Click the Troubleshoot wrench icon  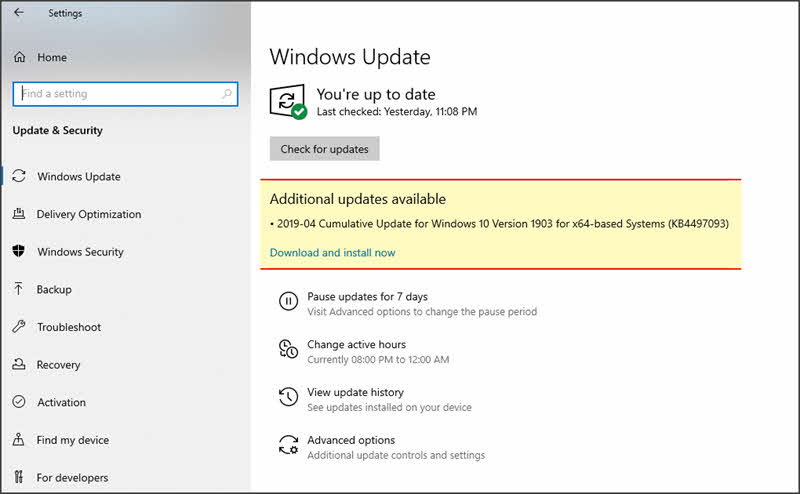[19, 327]
